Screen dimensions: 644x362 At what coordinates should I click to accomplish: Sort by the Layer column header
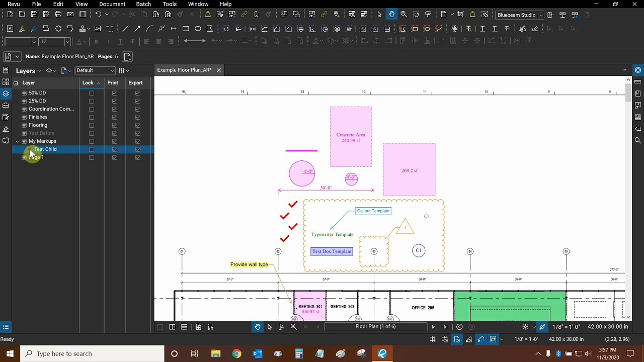pyautogui.click(x=29, y=83)
